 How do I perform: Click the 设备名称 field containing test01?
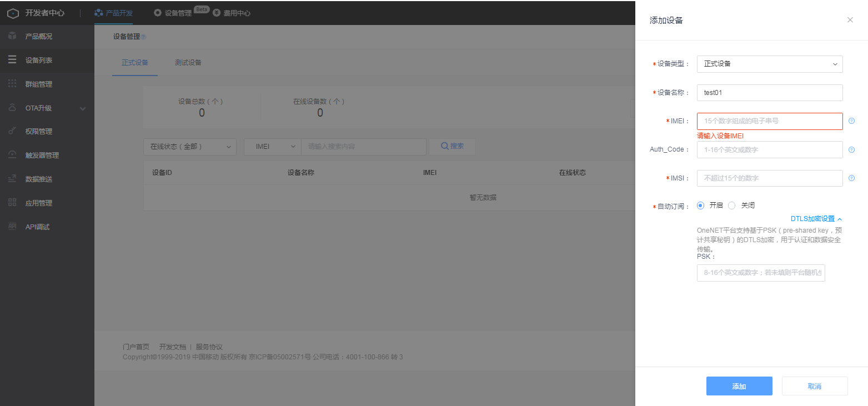(x=770, y=93)
